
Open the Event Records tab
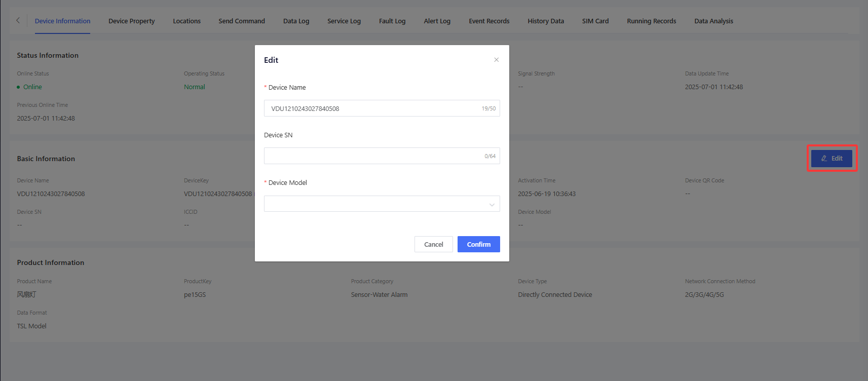point(489,21)
